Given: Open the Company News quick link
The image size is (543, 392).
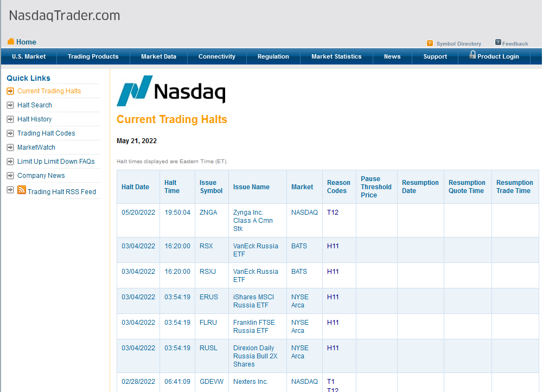Looking at the screenshot, I should click(41, 176).
